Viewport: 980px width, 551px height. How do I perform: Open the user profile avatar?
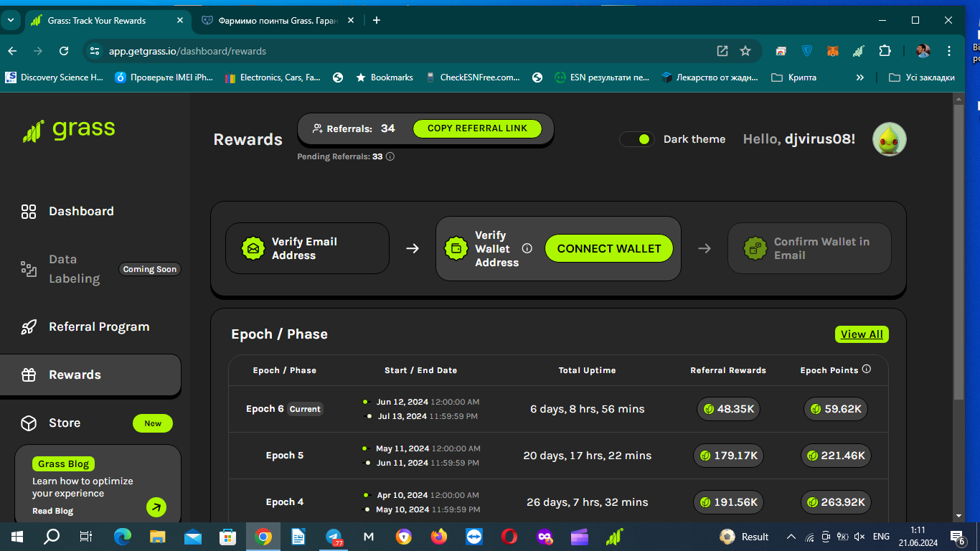(x=890, y=139)
